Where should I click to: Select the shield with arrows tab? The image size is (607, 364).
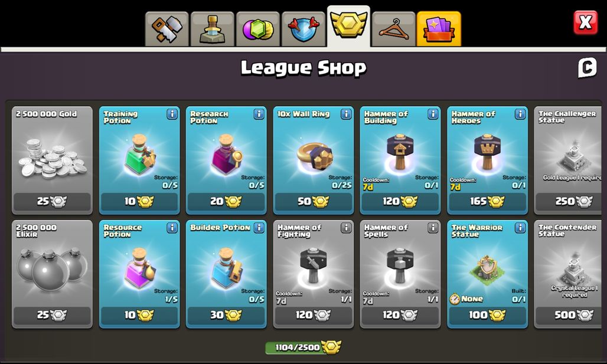[303, 29]
